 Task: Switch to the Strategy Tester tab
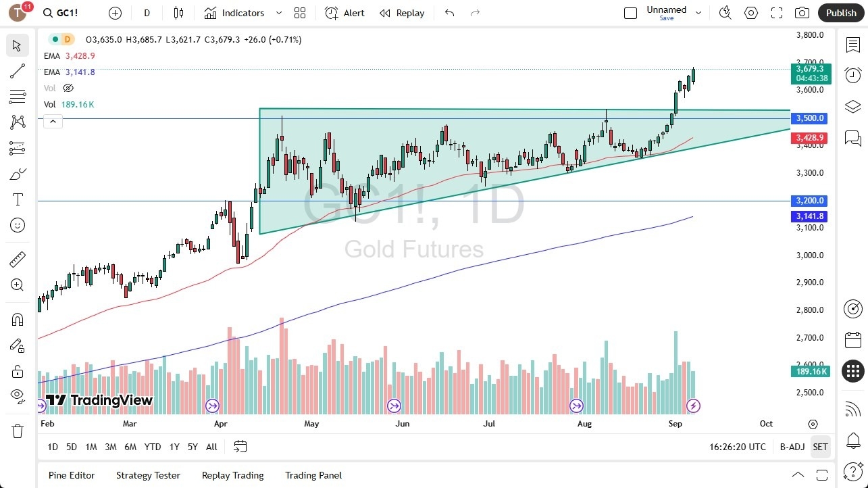point(148,475)
